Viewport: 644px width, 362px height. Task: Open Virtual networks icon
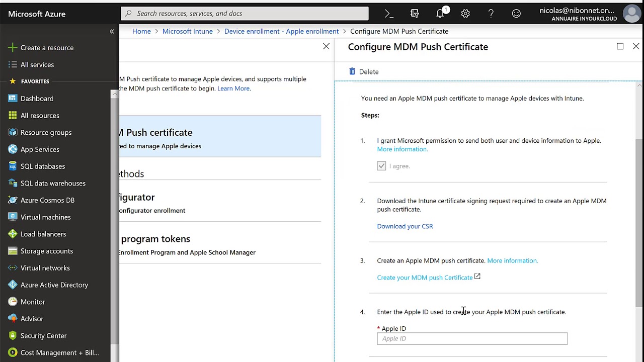[x=13, y=268]
